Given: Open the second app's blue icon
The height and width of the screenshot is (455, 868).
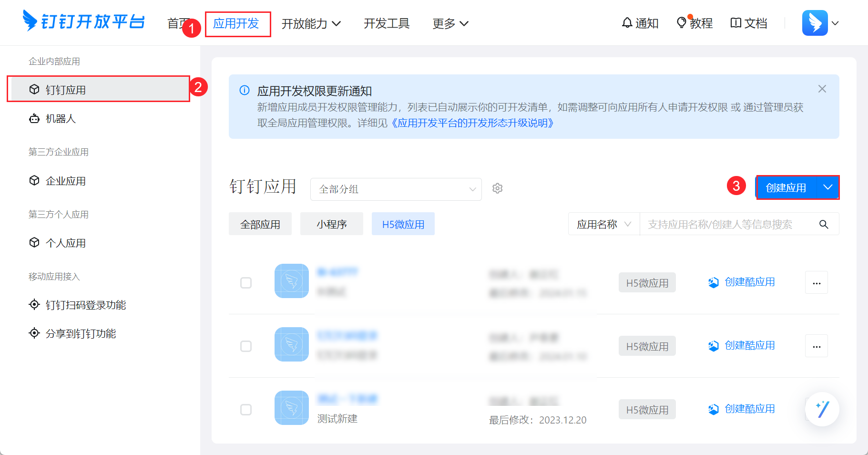Looking at the screenshot, I should [x=292, y=344].
